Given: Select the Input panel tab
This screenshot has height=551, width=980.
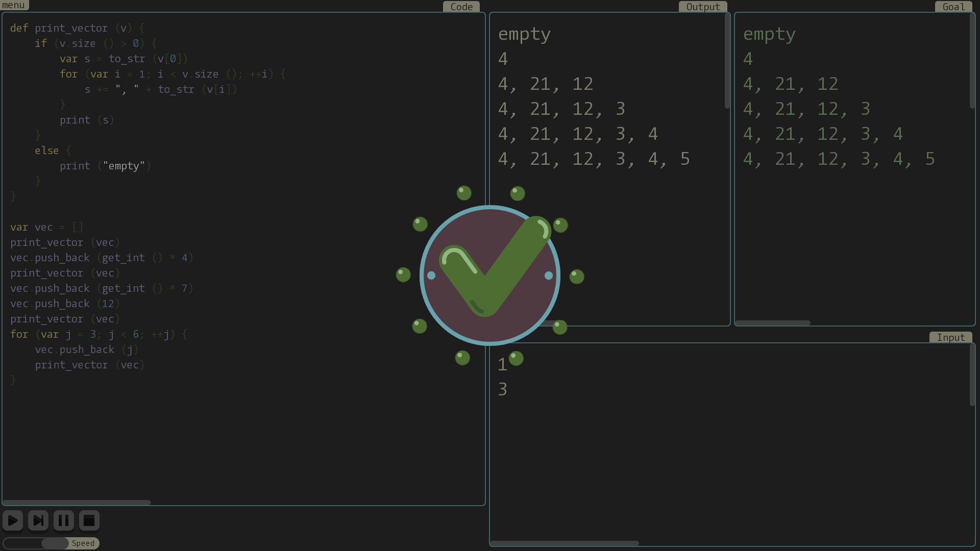Looking at the screenshot, I should [950, 337].
